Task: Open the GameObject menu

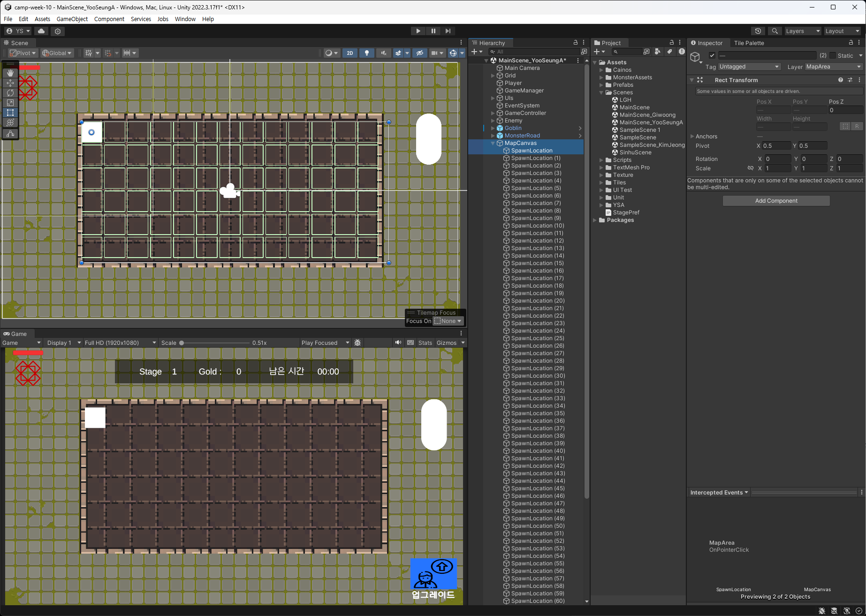Action: pyautogui.click(x=72, y=19)
